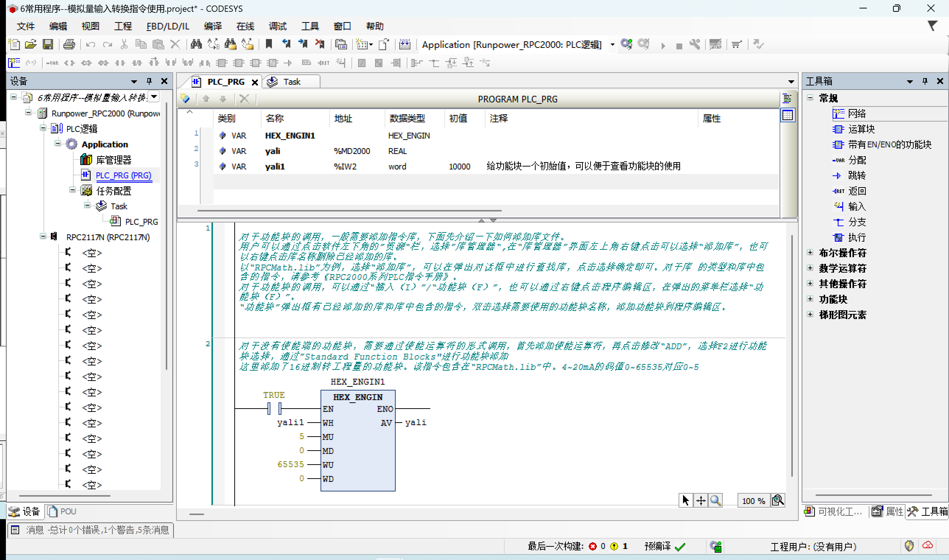Click the Build wrench icon in toolbar
This screenshot has width=949, height=560.
click(x=695, y=45)
